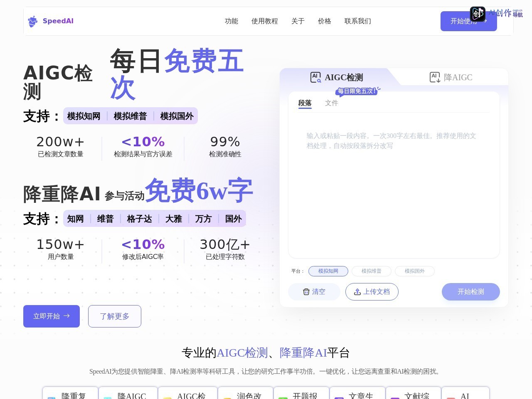Screen dimensions: 532x399
Task: Click 大雅 in 降重降AI support list
Action: [x=174, y=219]
